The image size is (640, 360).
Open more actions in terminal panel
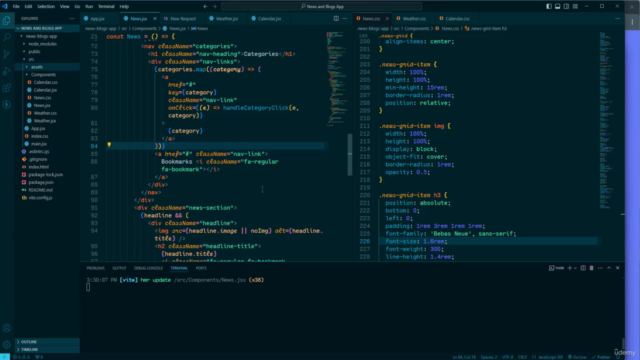[x=600, y=268]
